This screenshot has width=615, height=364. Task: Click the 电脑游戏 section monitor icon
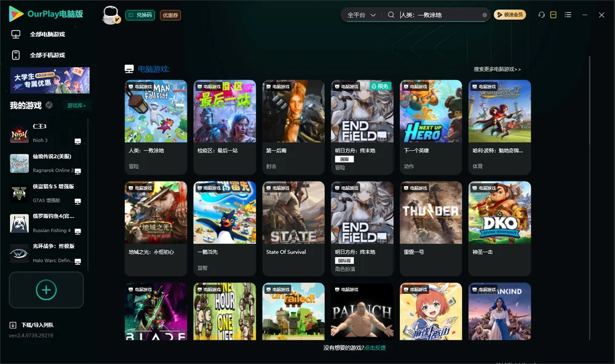pyautogui.click(x=129, y=69)
